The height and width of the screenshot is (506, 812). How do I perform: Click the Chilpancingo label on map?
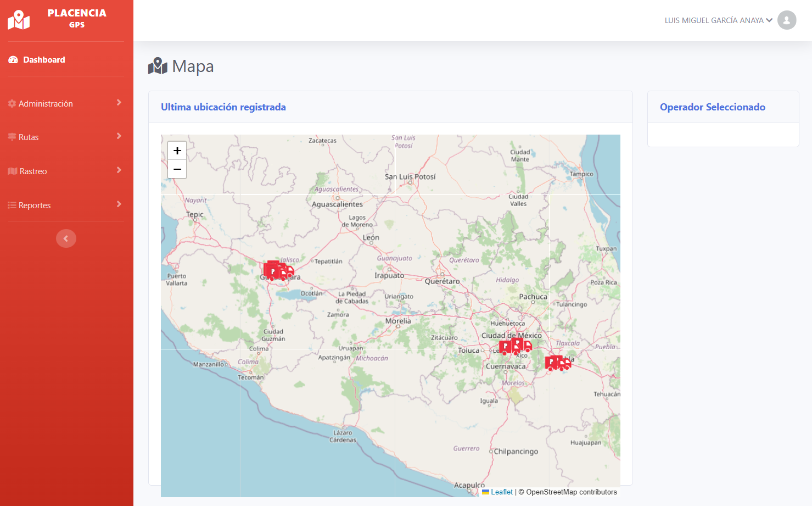click(x=516, y=452)
